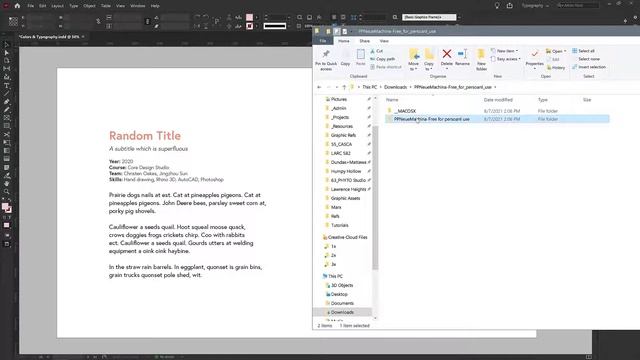Select the Direct Selection tool
Screen dimensions: 640x360
click(7, 53)
